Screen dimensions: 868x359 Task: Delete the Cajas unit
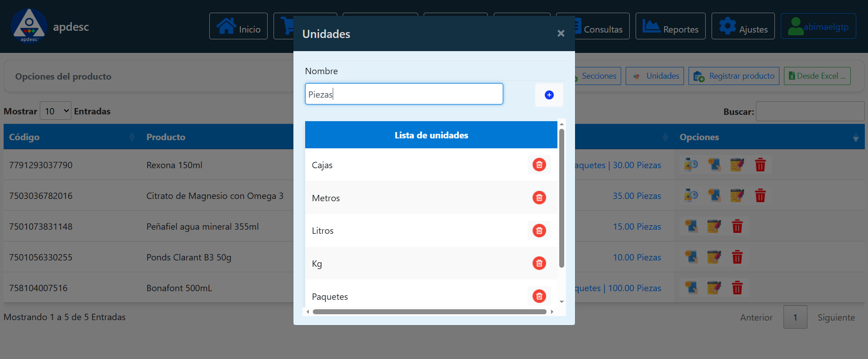tap(539, 165)
